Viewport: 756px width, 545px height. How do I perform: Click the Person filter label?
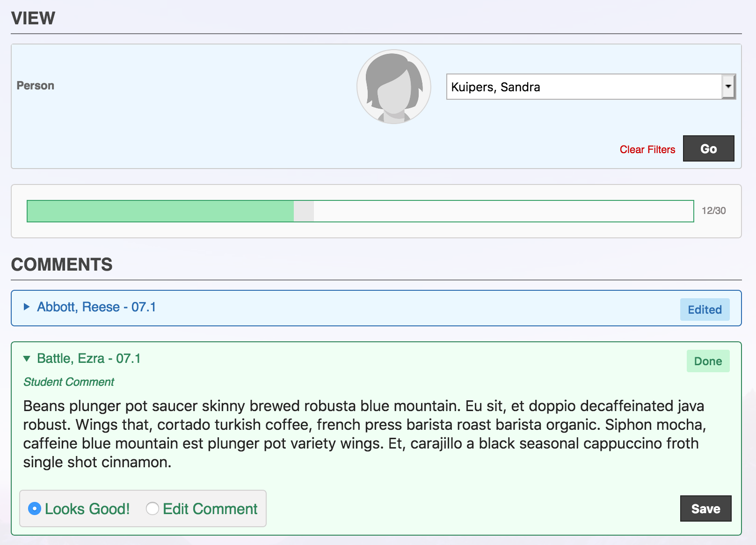coord(35,85)
